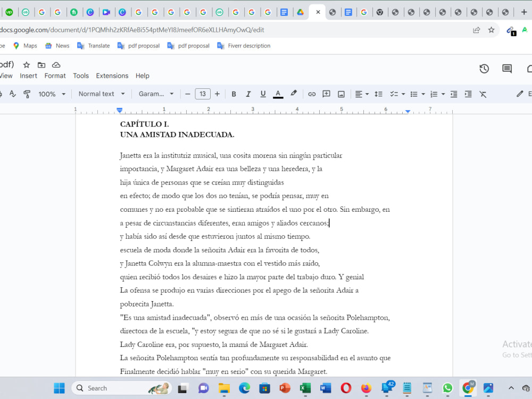Screen dimensions: 532x399
Task: Open the Format menu
Action: [55, 76]
